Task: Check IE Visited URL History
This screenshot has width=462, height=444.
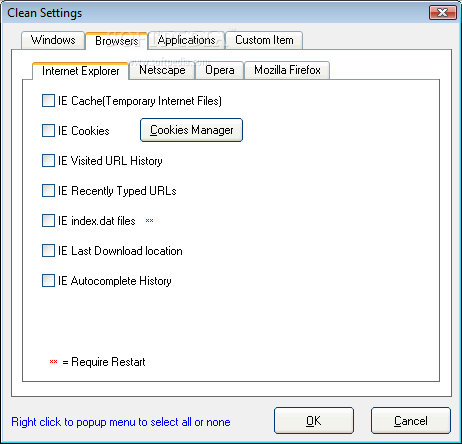Action: tap(48, 161)
